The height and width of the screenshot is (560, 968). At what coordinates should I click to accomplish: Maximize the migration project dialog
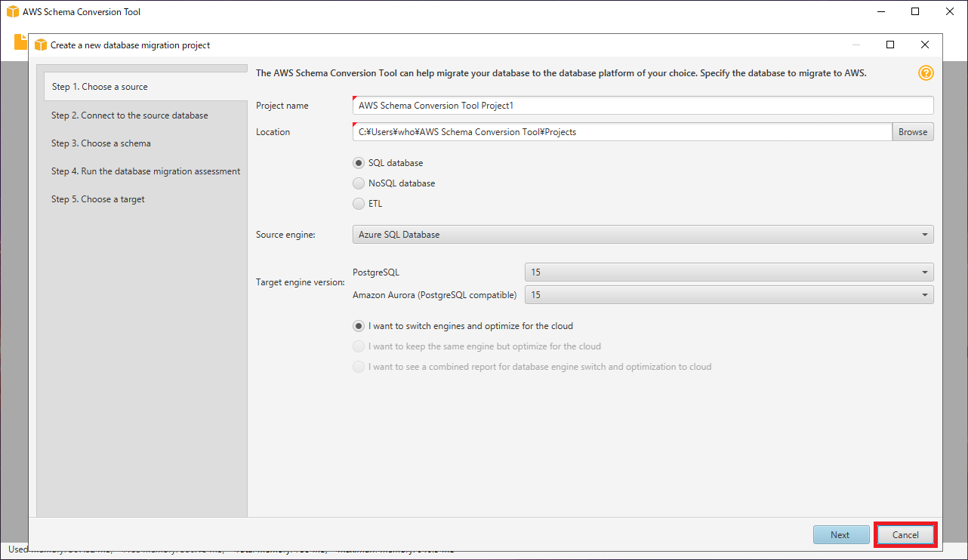[x=890, y=45]
